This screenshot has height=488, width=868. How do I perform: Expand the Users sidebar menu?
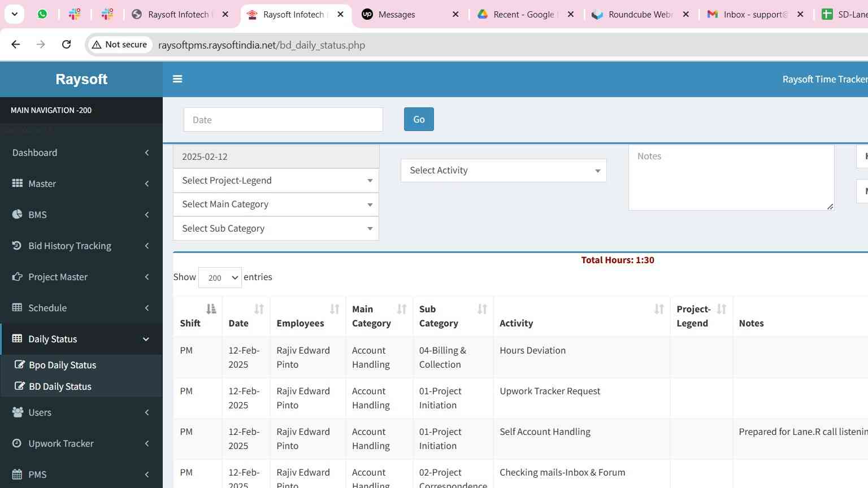pyautogui.click(x=81, y=412)
